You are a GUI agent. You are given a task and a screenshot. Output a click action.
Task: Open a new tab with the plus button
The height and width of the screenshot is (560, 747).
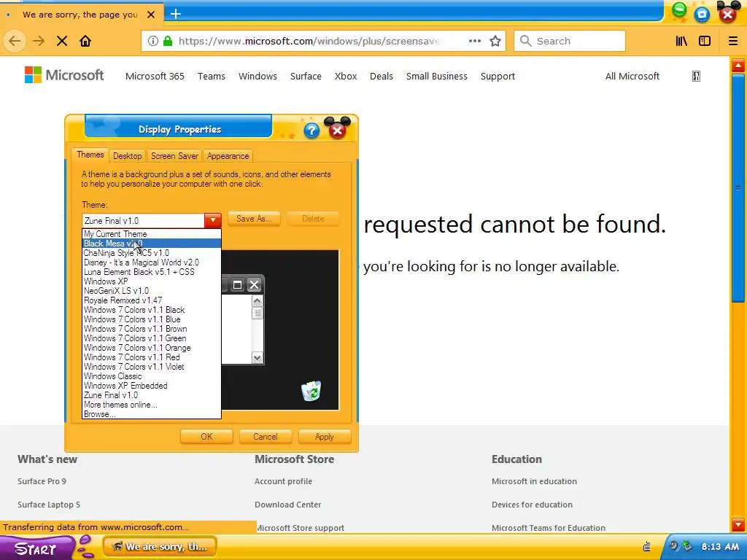176,14
